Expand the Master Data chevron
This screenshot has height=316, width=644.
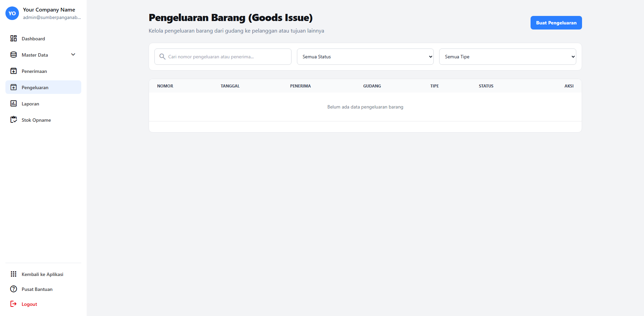point(73,55)
